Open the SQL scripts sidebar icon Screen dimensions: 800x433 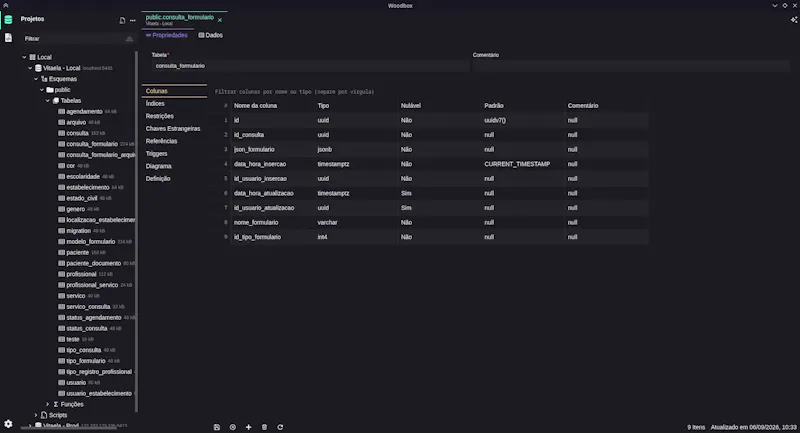(8, 38)
